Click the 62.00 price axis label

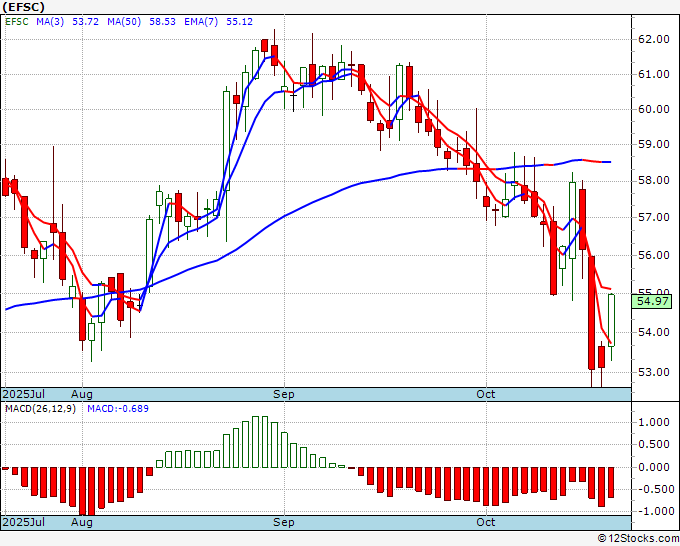[654, 39]
